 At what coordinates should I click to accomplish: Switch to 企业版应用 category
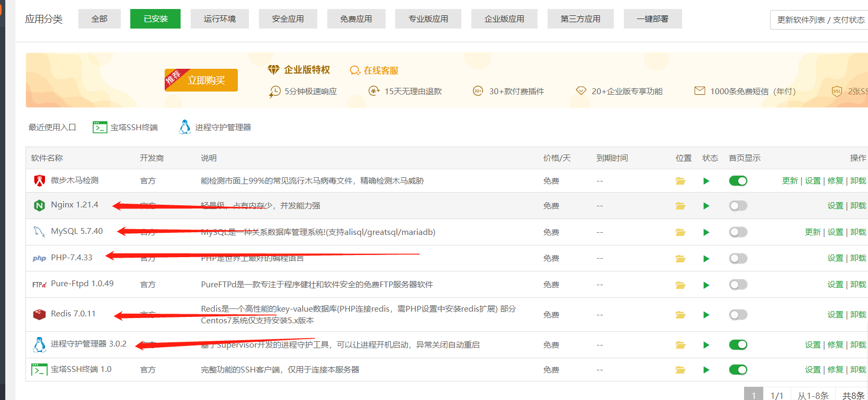tap(504, 19)
